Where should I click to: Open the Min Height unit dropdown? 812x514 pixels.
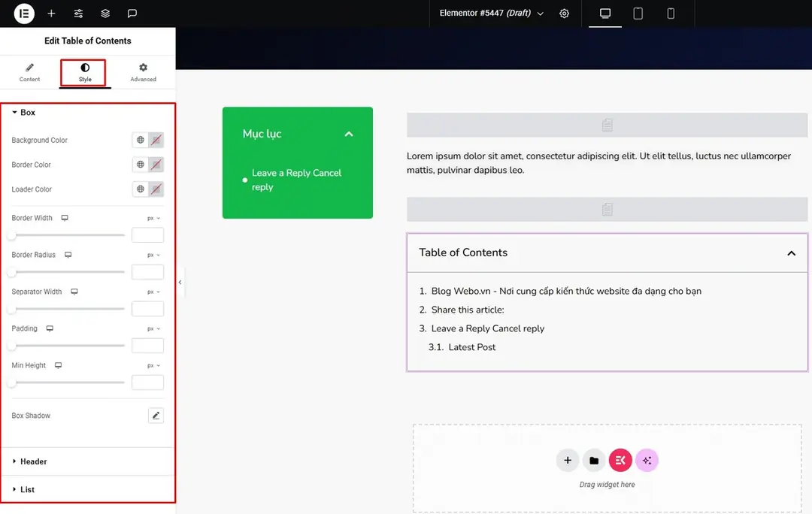click(x=153, y=365)
